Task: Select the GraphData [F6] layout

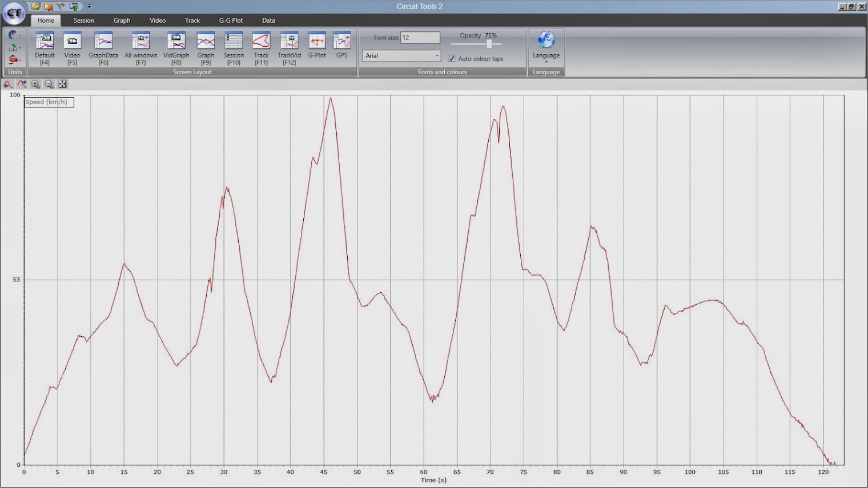Action: [x=103, y=49]
